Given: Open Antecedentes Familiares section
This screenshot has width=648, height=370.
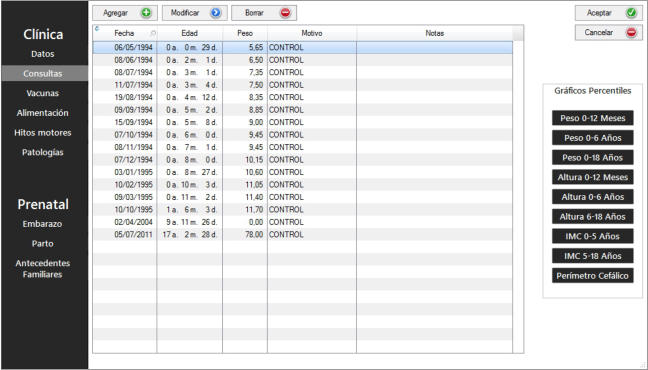Looking at the screenshot, I should 43,269.
